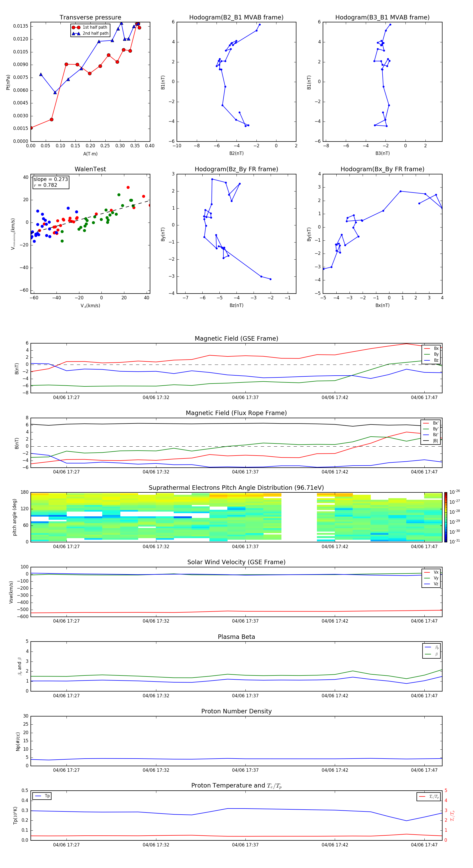Click the 'Np(#/cc)' axis label
The image size is (473, 868).
coord(18,741)
